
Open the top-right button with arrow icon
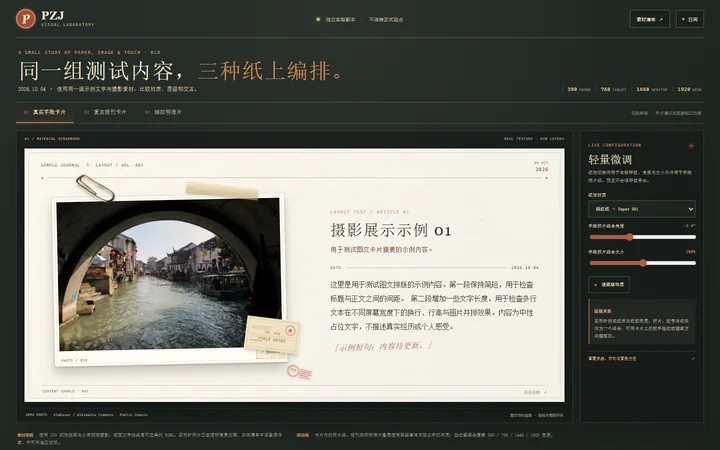tap(649, 19)
